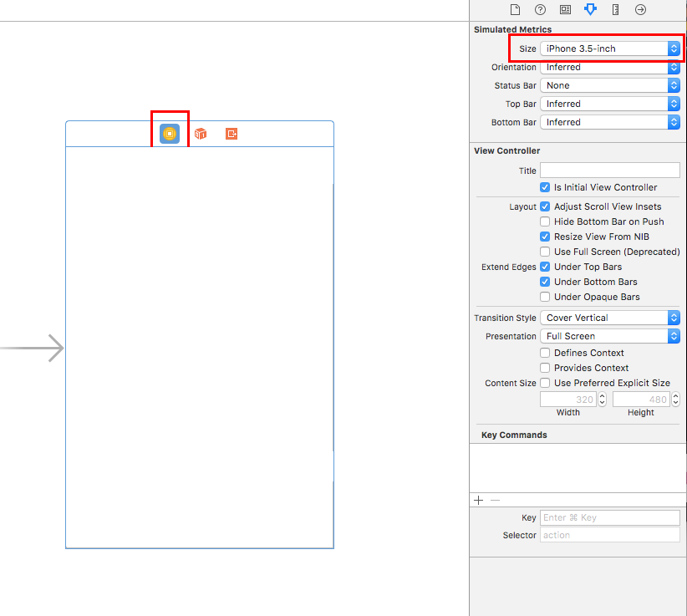Select the orange Exit icon
687x616 pixels.
[x=232, y=134]
